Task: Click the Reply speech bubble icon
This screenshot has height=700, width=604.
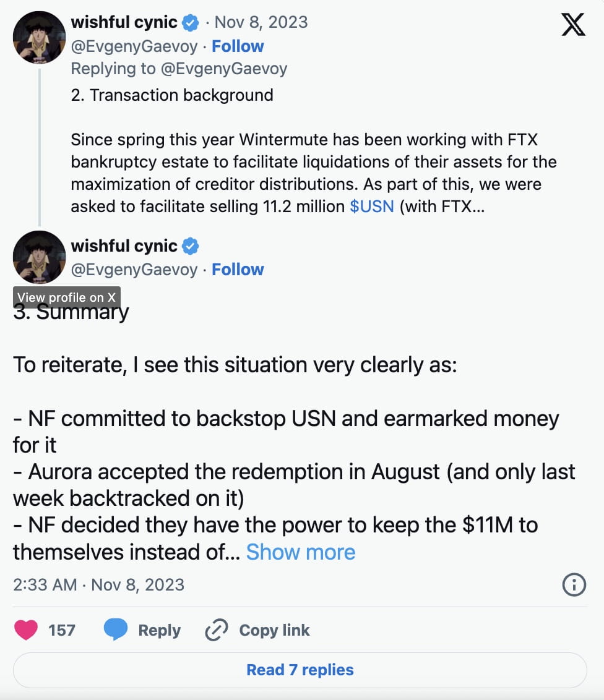Action: pos(117,629)
